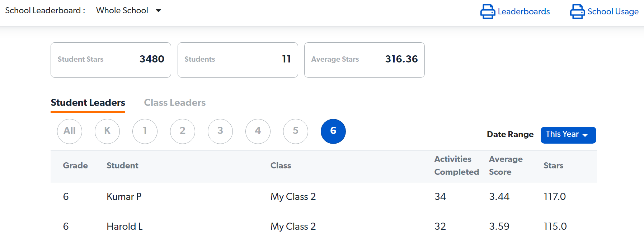This screenshot has width=644, height=242.
Task: Open the This Year date range dropdown
Action: [568, 135]
